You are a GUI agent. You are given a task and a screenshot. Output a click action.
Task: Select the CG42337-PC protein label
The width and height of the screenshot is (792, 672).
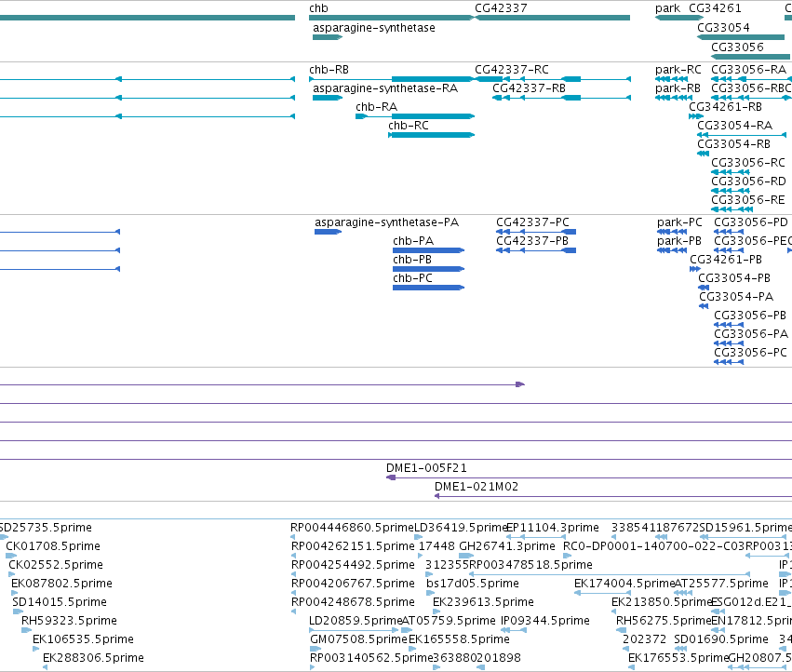click(x=532, y=222)
